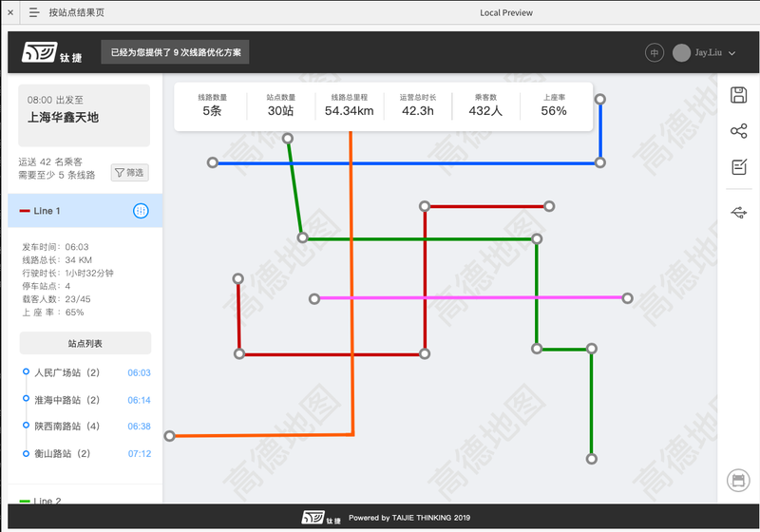Image resolution: width=760 pixels, height=532 pixels.
Task: Click the footer Powered by TAIJIE THINKING text
Action: click(409, 518)
